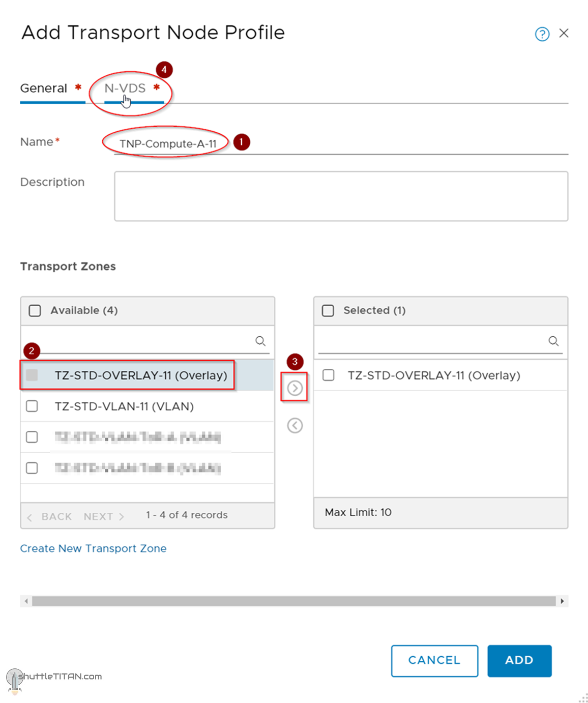Viewport: 588px width, 703px height.
Task: Check TZ-STD-VLAN-11 in the Available list
Action: tap(32, 406)
